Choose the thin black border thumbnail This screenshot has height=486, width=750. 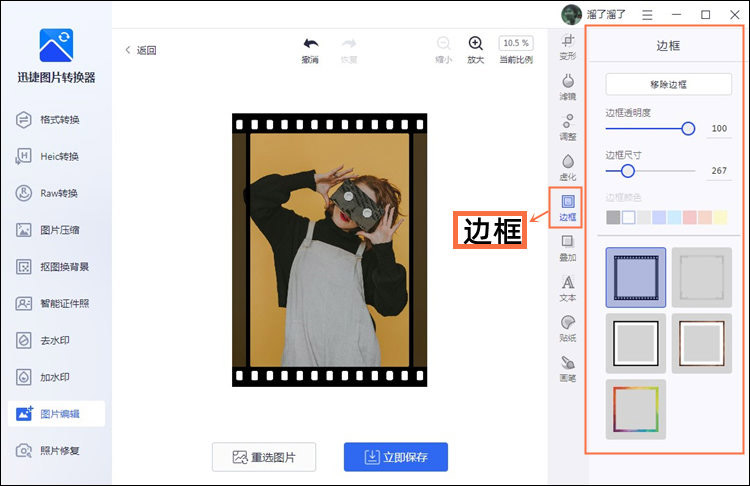tap(636, 343)
